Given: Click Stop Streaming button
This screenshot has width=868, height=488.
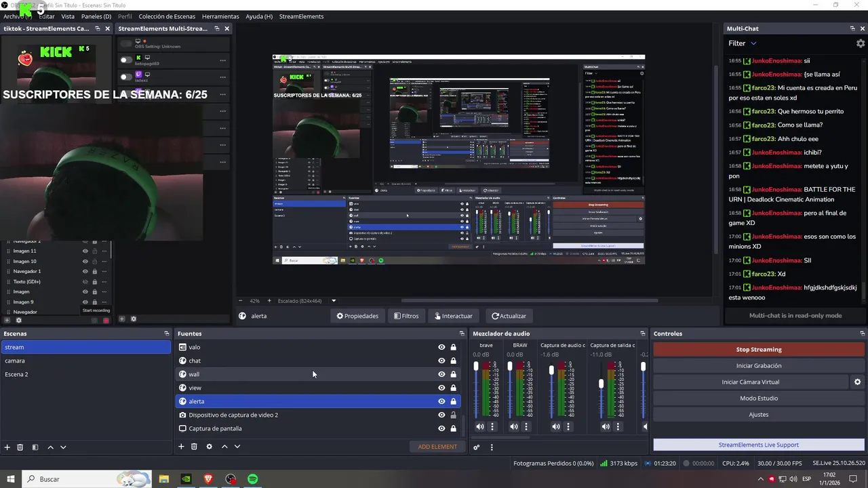Looking at the screenshot, I should pyautogui.click(x=759, y=350).
